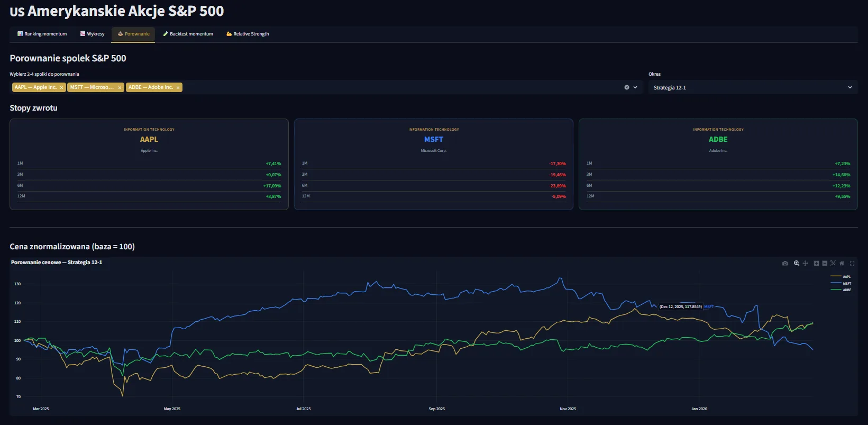868x425 pixels.
Task: Click the Porownanie spolek S&P 500 heading
Action: 68,58
